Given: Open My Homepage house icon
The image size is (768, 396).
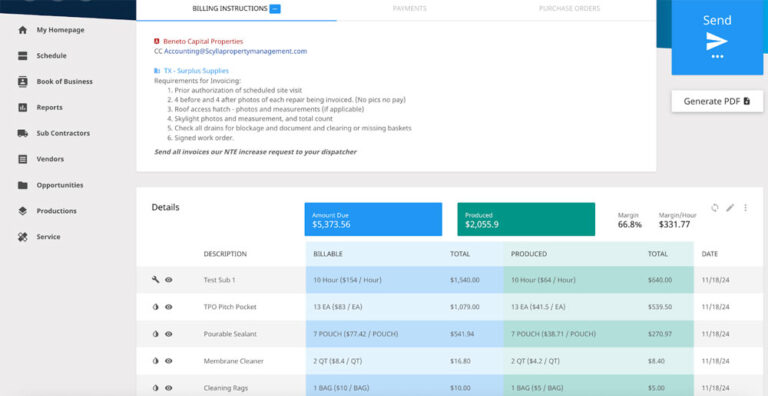Looking at the screenshot, I should [x=23, y=30].
